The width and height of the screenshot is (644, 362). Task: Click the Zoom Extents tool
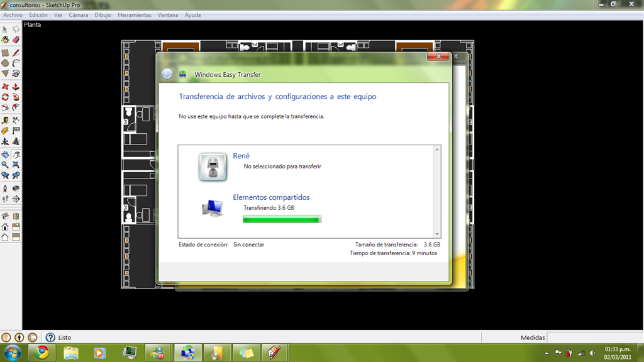pyautogui.click(x=16, y=165)
